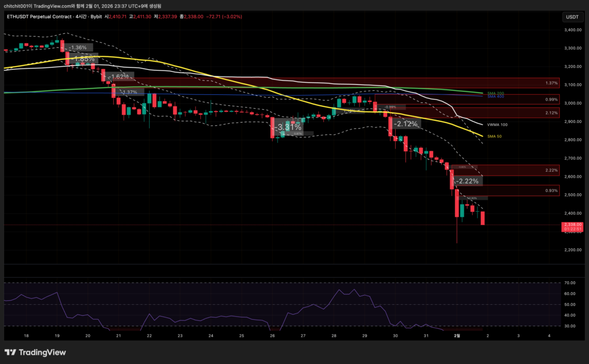Click the last red candlestick on chart
Screen dimensions: 589x364
pyautogui.click(x=483, y=218)
